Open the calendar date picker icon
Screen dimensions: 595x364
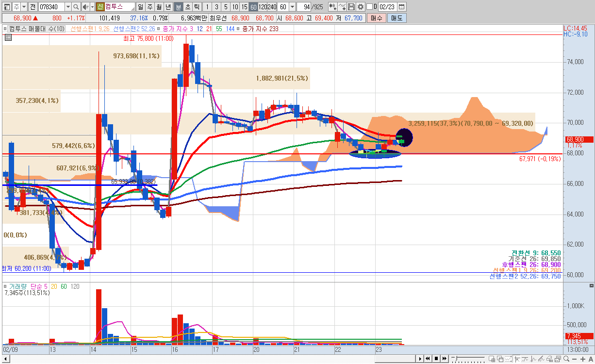click(x=402, y=7)
